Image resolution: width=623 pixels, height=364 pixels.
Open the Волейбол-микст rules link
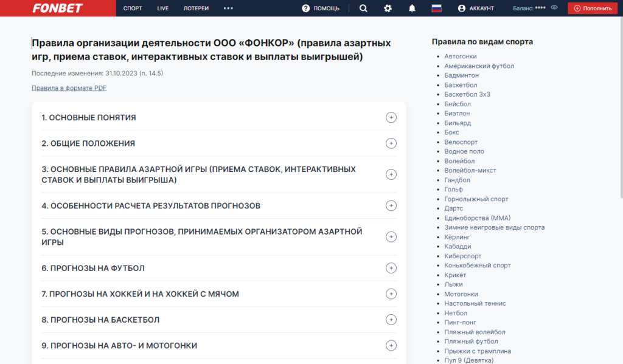(x=470, y=170)
